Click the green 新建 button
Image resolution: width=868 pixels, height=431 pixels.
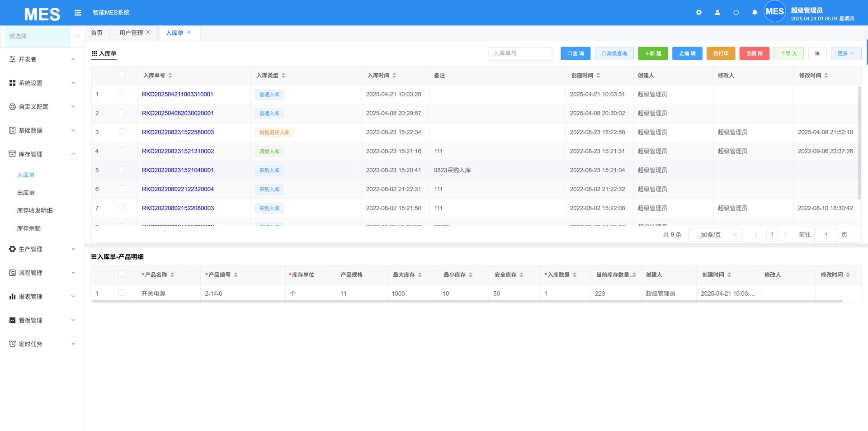[x=652, y=53]
